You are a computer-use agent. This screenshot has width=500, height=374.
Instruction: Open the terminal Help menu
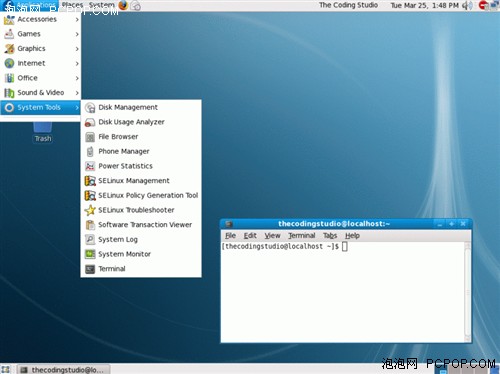352,236
